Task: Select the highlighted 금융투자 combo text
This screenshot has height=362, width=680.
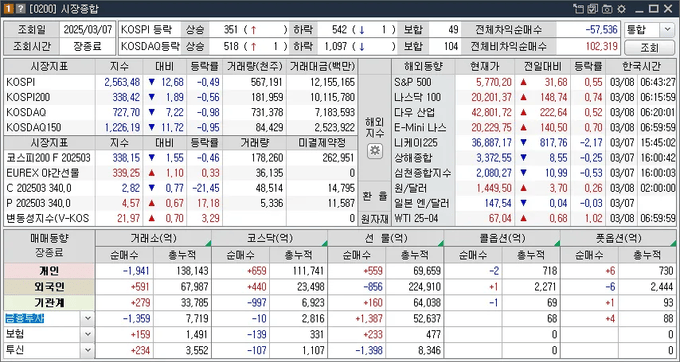Action: (25, 319)
